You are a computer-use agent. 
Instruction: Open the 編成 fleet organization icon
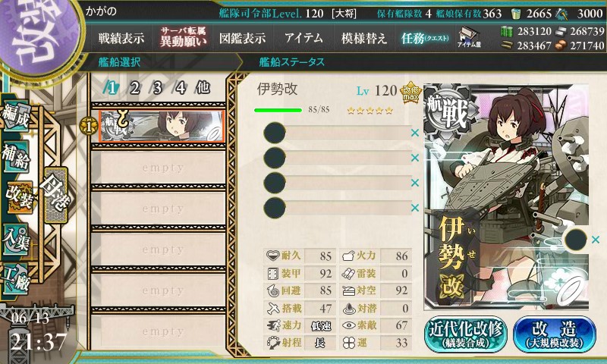click(15, 116)
